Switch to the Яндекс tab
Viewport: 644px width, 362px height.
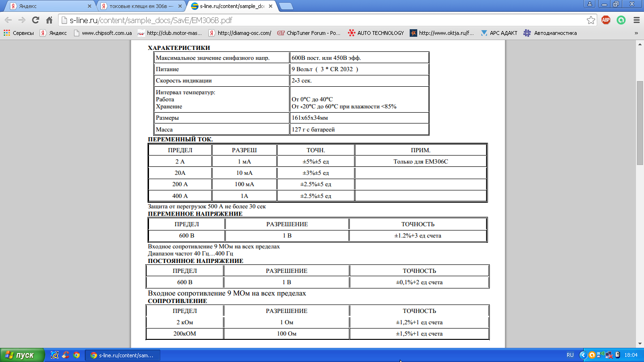coord(50,7)
